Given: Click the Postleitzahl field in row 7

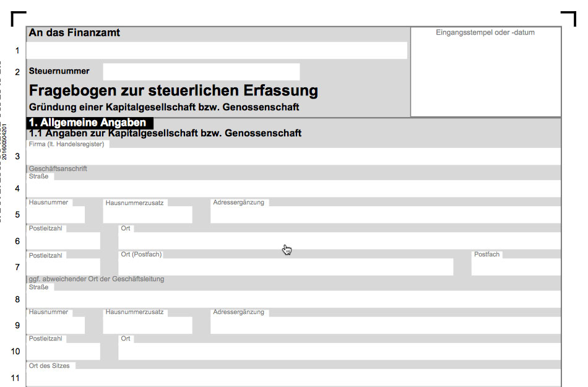Looking at the screenshot, I should click(63, 267).
